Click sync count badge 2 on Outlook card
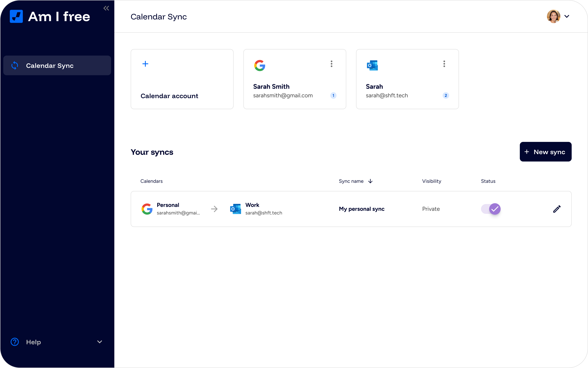Viewport: 588px width, 368px height. click(446, 95)
